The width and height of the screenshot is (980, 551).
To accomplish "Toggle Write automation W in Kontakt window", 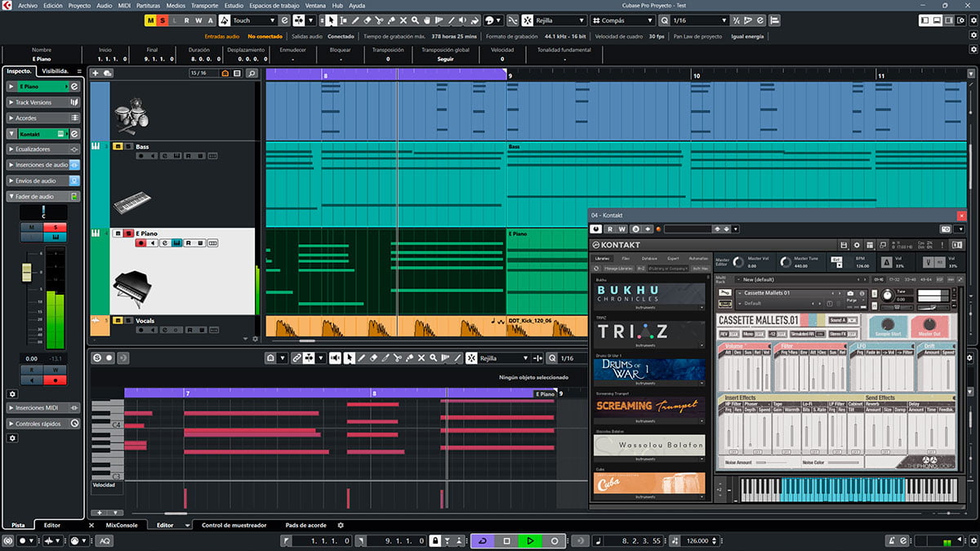I will [621, 229].
